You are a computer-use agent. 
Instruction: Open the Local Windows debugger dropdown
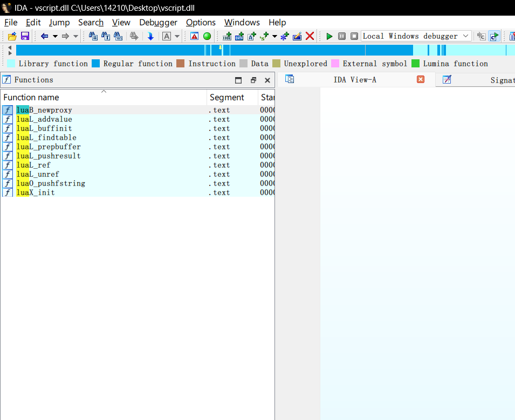[416, 36]
